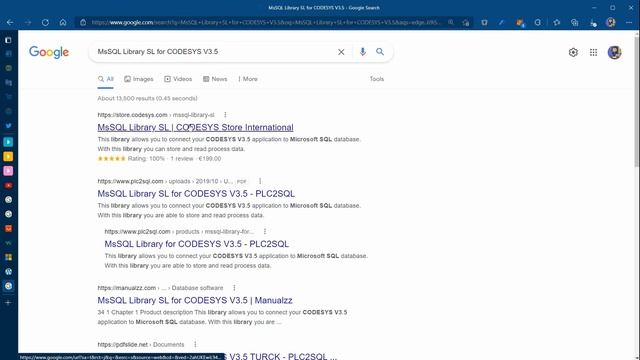Screen dimensions: 640x360
Task: Go back to the previous page
Action: click(10, 22)
